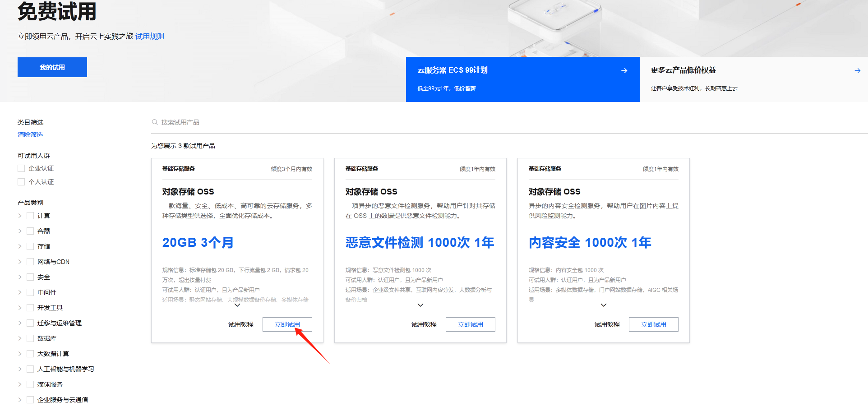Viewport: 868px width, 416px height.
Task: Open 试用教程 for the 恶意文件检测 card
Action: click(x=424, y=324)
